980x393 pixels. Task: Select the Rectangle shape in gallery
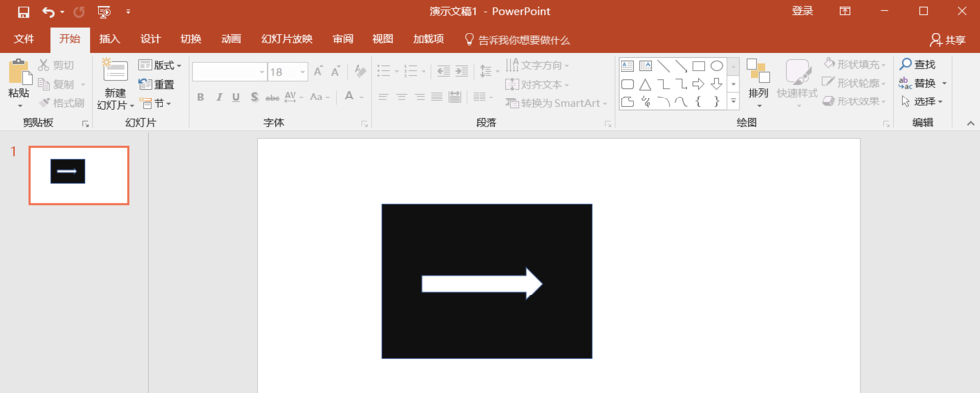tap(698, 66)
